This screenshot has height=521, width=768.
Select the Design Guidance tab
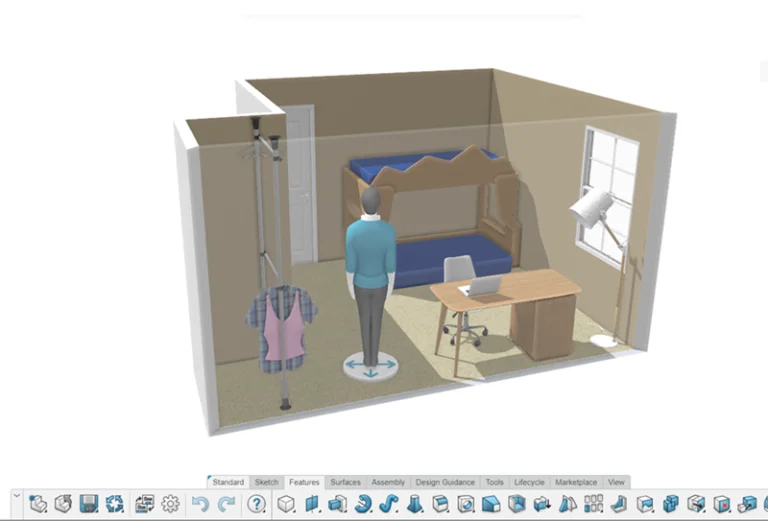click(445, 482)
